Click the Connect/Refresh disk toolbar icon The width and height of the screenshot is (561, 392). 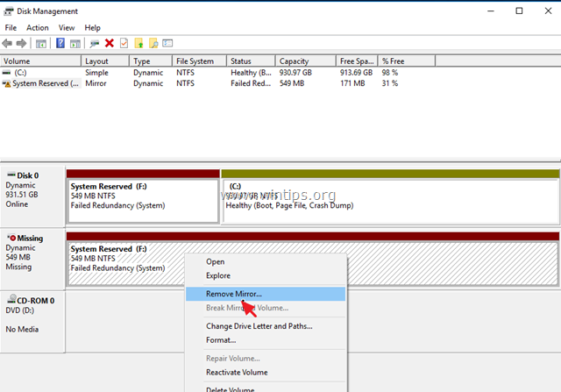coord(95,44)
